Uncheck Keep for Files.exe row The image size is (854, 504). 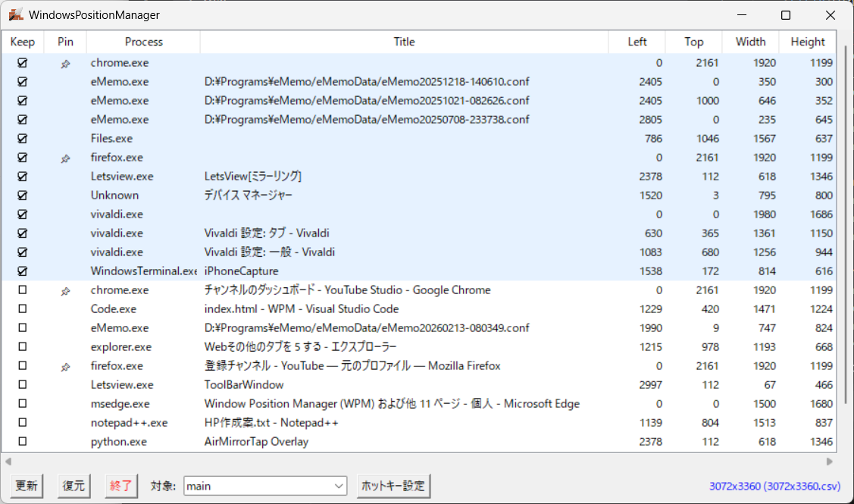(22, 139)
